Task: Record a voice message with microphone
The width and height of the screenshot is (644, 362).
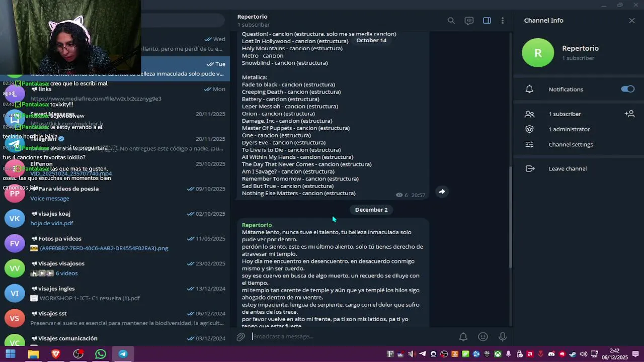Action: 503,337
